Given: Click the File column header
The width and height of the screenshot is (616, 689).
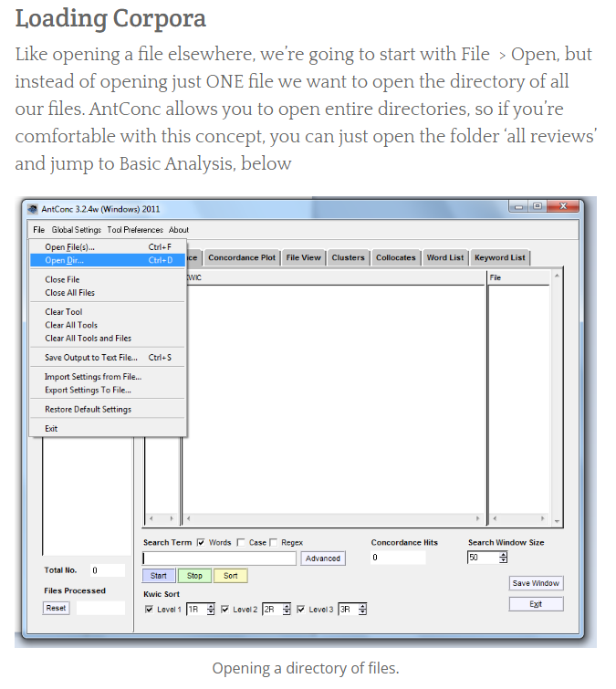Looking at the screenshot, I should pyautogui.click(x=519, y=277).
